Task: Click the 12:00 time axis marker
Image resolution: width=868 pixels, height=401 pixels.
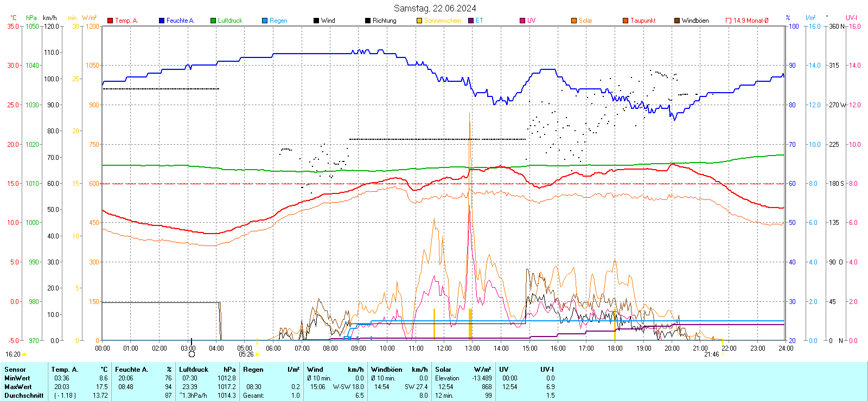Action: (x=444, y=348)
